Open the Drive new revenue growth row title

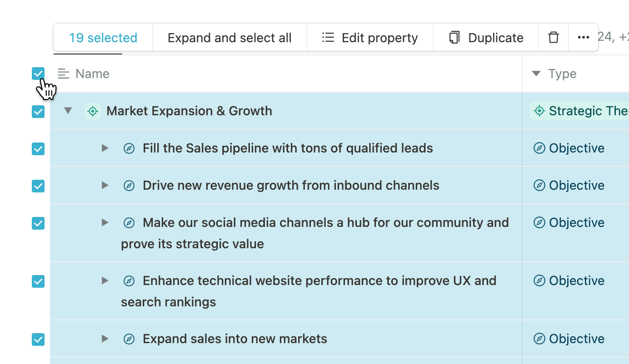[291, 186]
